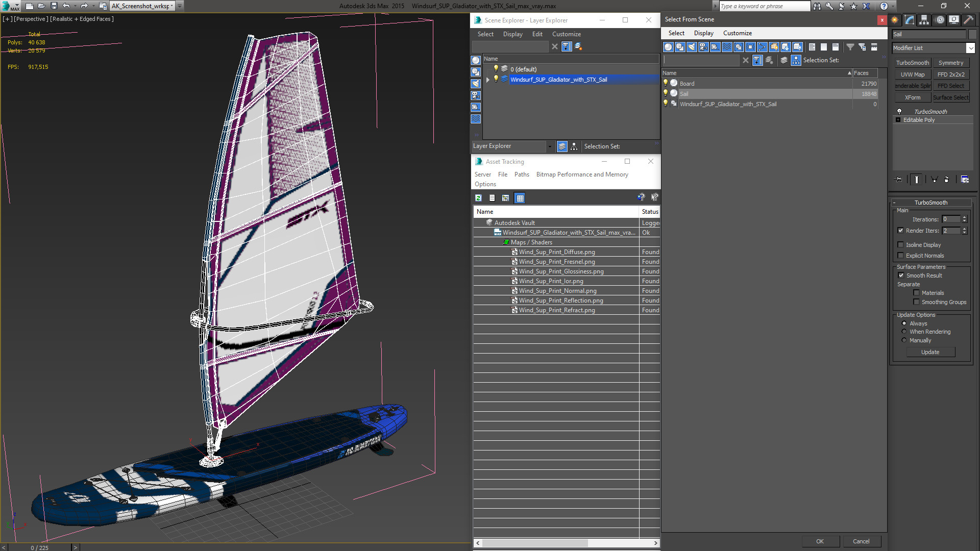This screenshot has height=551, width=980.
Task: Click Refresh icon in Asset Tracking toolbar
Action: point(478,198)
